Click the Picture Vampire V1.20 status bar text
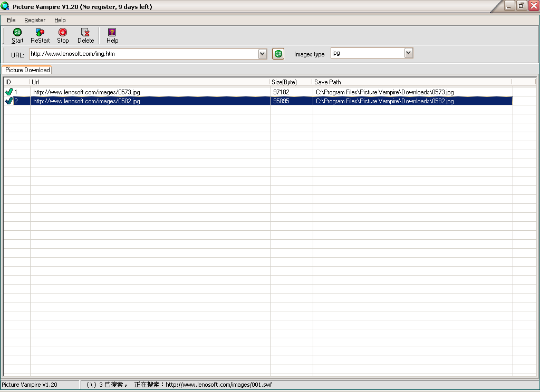Viewport: 540px width, 392px height. click(x=30, y=385)
